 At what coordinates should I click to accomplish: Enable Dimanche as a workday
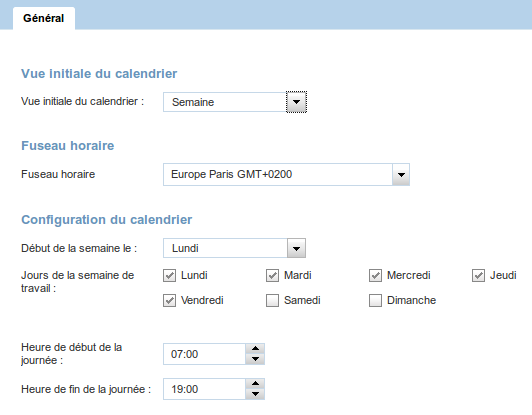click(375, 301)
